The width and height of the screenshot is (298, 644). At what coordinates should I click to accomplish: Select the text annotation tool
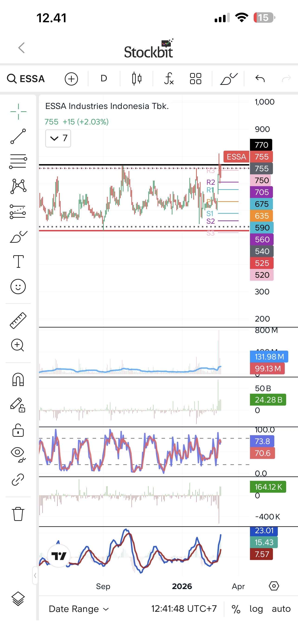(x=18, y=261)
